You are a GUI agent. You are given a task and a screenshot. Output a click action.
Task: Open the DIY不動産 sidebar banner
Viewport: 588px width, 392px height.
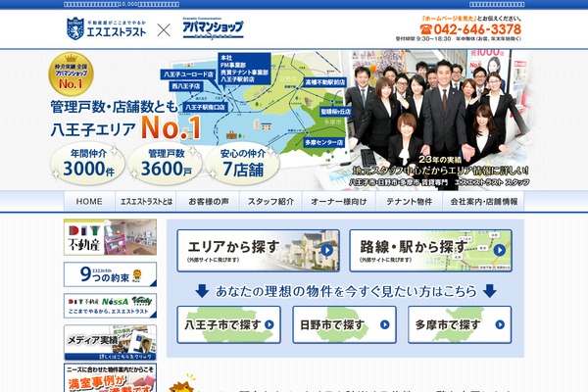(110, 237)
